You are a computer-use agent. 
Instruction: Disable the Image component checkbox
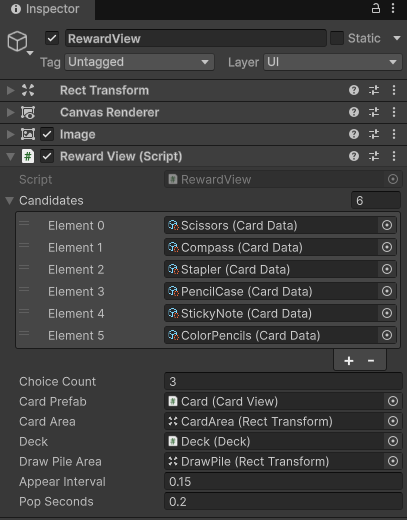point(47,134)
